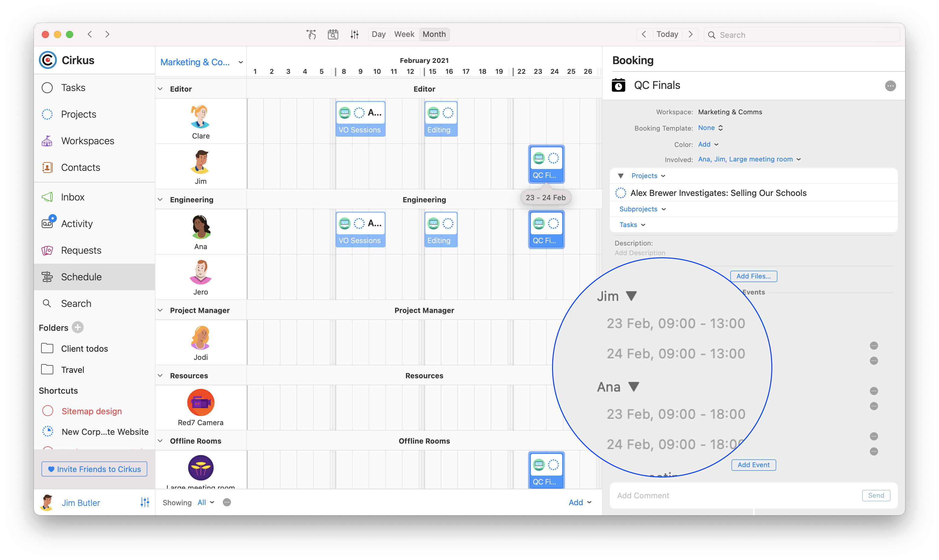Open the Color Add dropdown
Viewport: 939px width, 560px height.
pyautogui.click(x=708, y=144)
